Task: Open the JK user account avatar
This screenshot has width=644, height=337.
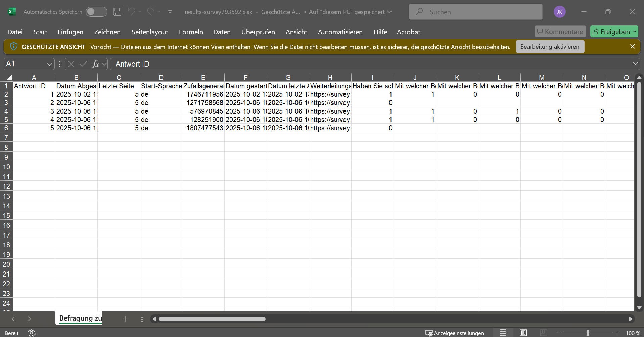Action: [559, 12]
